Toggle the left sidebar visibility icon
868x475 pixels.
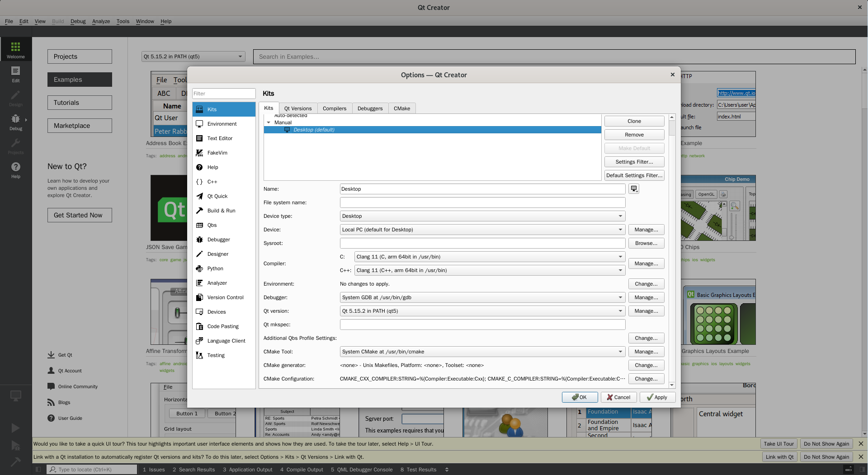[x=38, y=470]
